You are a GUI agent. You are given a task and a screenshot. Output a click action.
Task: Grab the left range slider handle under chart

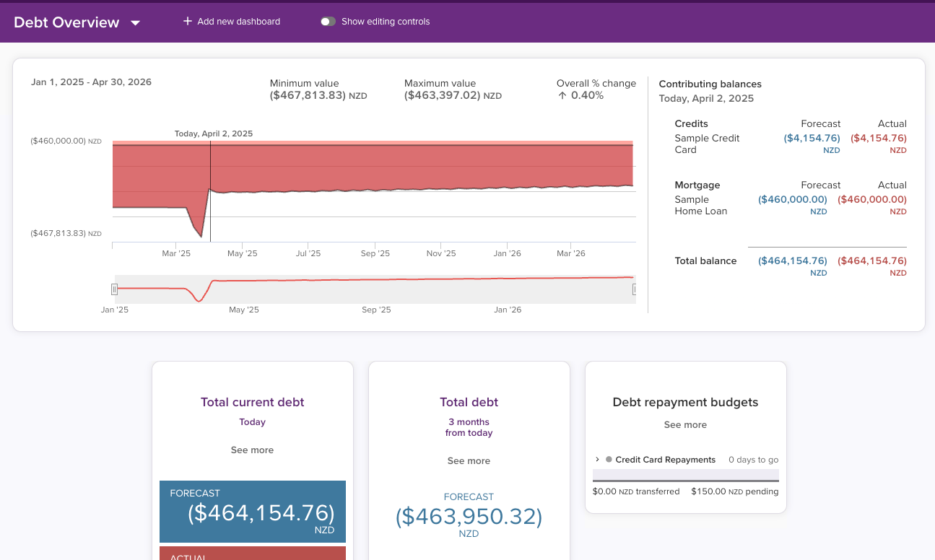tap(114, 289)
